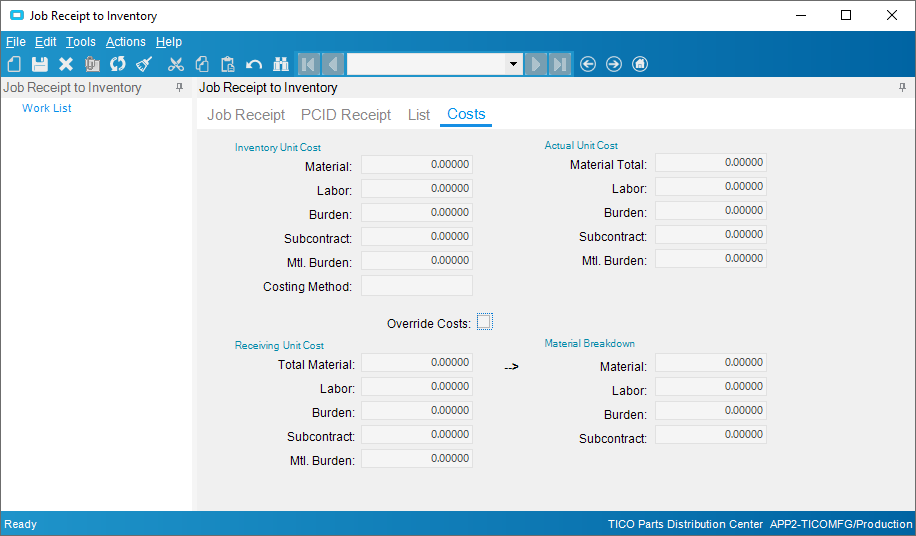
Task: Refresh using the circular arrows icon
Action: pos(117,64)
